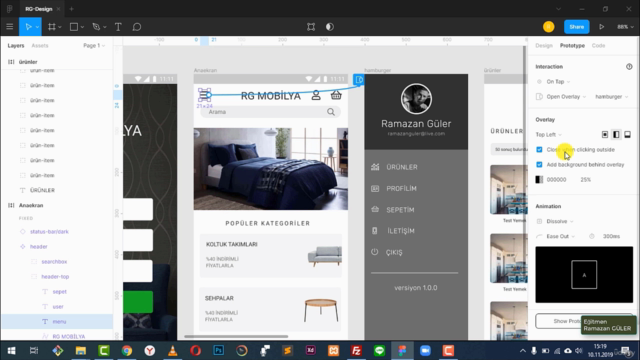Add a new tab with plus button
The width and height of the screenshot is (640, 360).
[x=71, y=9]
